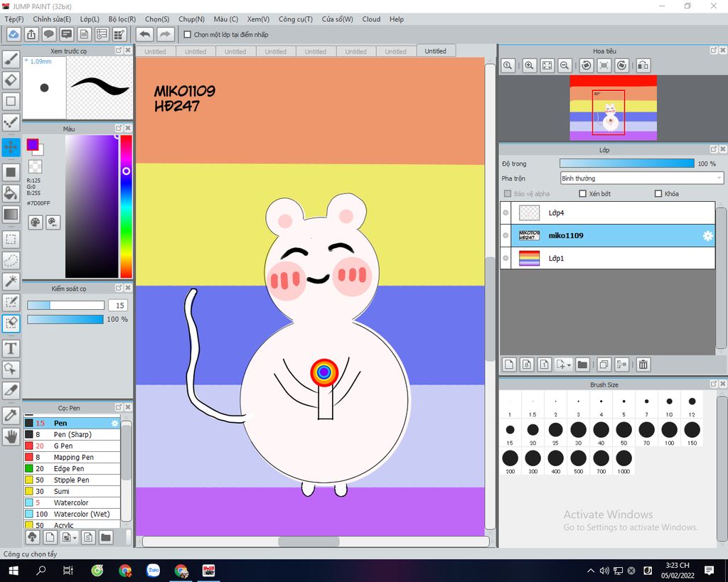Screen dimensions: 728x582
Task: Pick the Text tool
Action: tap(11, 348)
